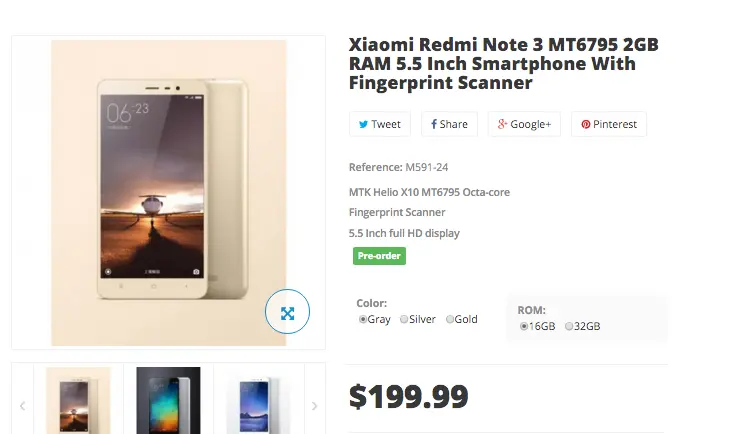This screenshot has width=731, height=434.
Task: Share product via Tweet button
Action: 379,124
